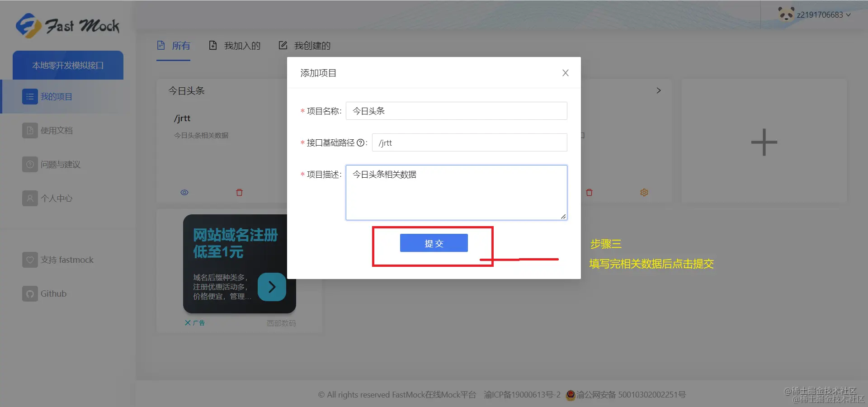The height and width of the screenshot is (407, 868).
Task: Click the 今日头条 project card title
Action: pos(186,91)
